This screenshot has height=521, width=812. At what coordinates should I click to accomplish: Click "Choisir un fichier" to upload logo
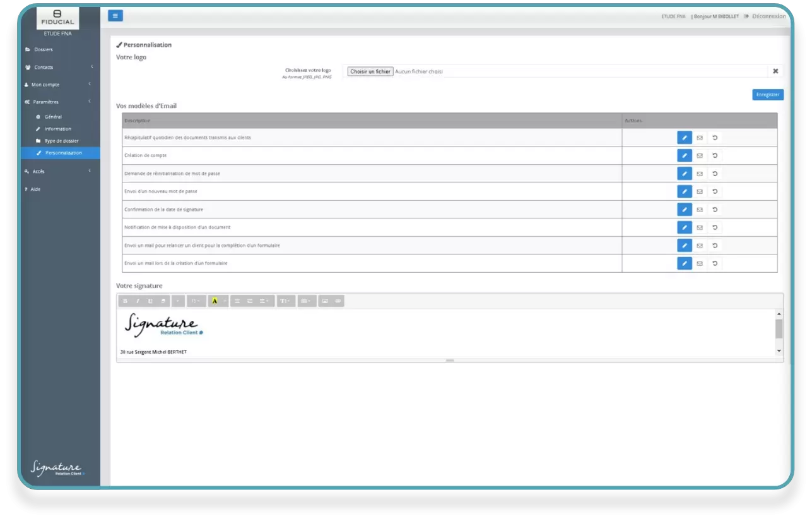(x=370, y=71)
